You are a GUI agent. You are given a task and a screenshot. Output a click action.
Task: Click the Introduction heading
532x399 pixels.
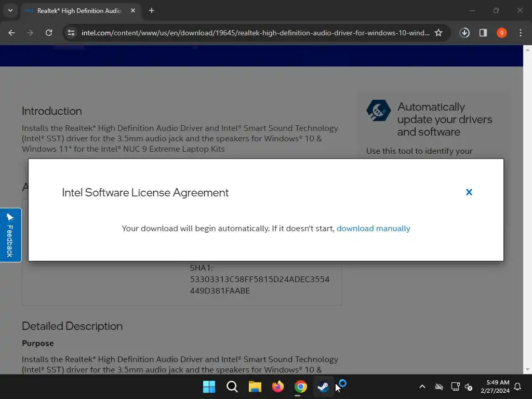click(x=51, y=111)
